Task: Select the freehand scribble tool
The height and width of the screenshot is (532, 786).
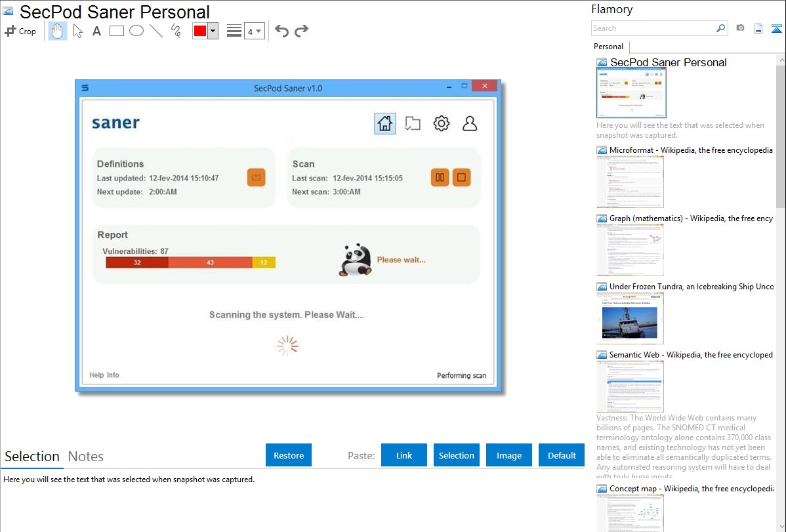Action: [x=176, y=31]
